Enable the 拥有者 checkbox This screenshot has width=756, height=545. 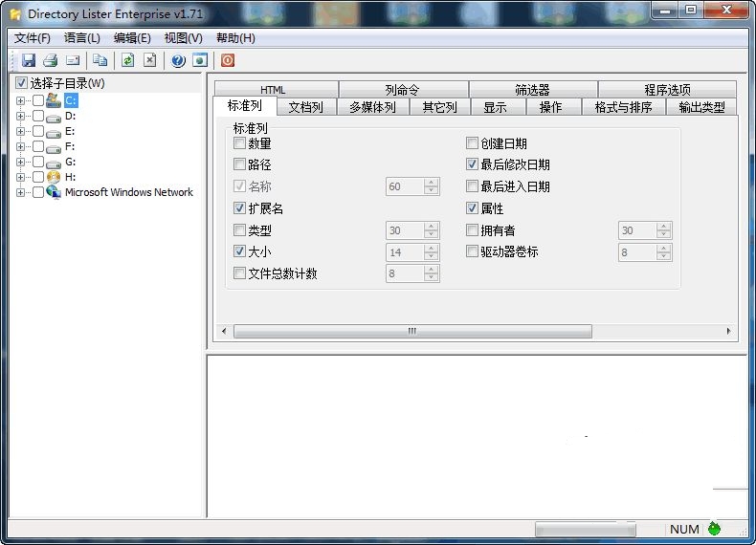[472, 229]
